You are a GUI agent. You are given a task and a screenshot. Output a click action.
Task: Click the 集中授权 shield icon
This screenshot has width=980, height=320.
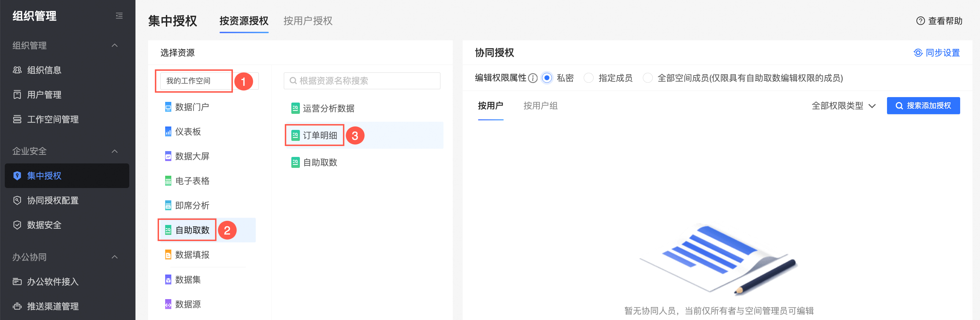click(17, 176)
